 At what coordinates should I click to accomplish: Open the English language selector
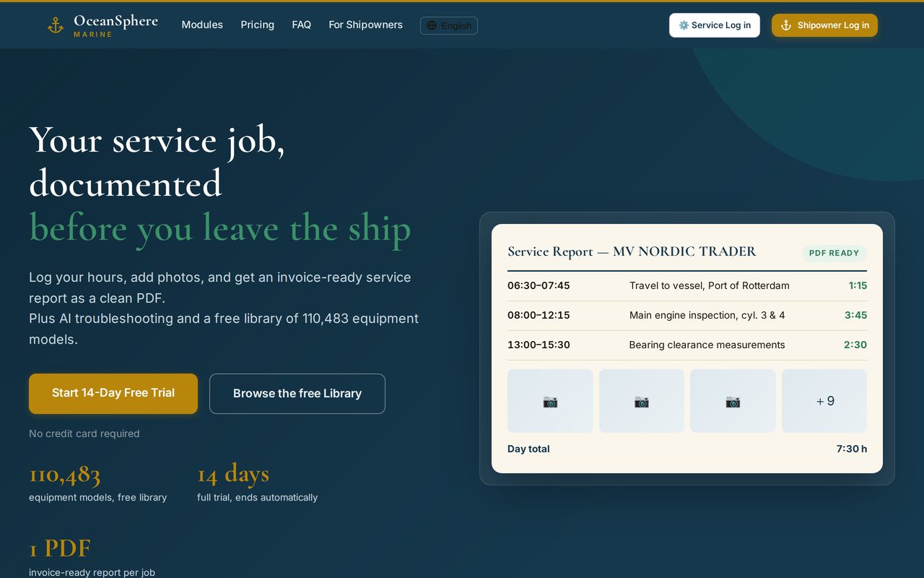coord(449,25)
